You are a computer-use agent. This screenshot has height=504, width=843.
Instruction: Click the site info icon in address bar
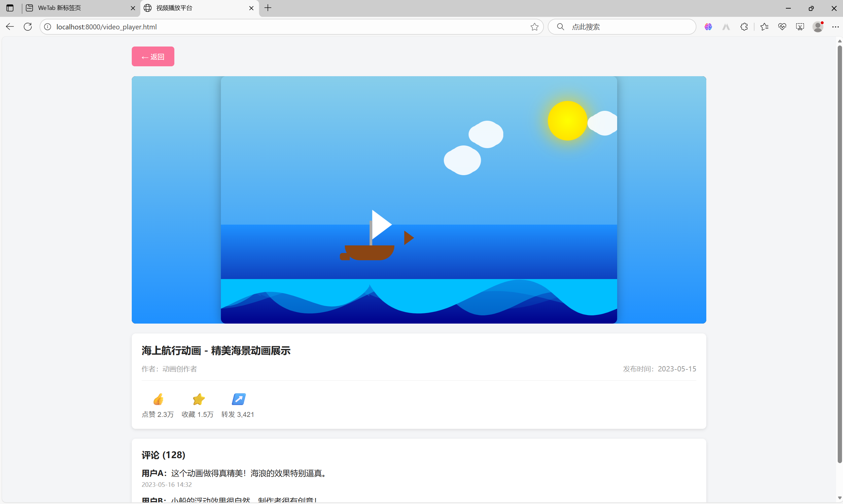pyautogui.click(x=47, y=27)
